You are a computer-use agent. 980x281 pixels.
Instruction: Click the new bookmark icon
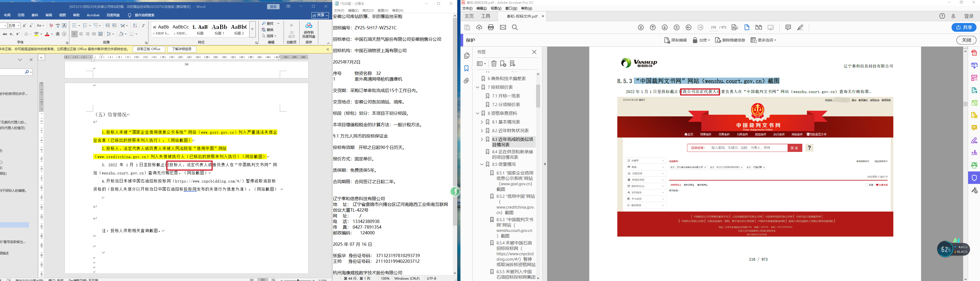(x=503, y=63)
